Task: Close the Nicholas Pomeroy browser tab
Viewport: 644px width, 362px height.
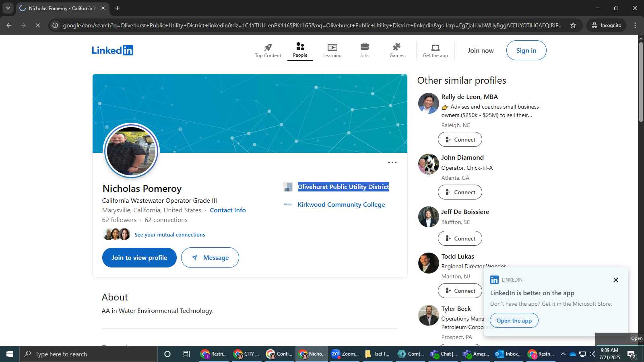Action: [103, 8]
